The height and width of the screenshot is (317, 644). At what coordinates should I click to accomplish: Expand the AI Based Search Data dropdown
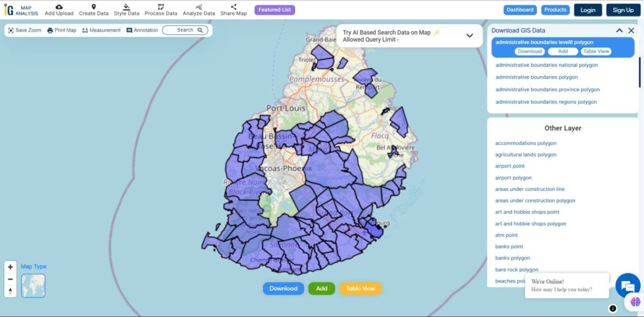pos(469,35)
